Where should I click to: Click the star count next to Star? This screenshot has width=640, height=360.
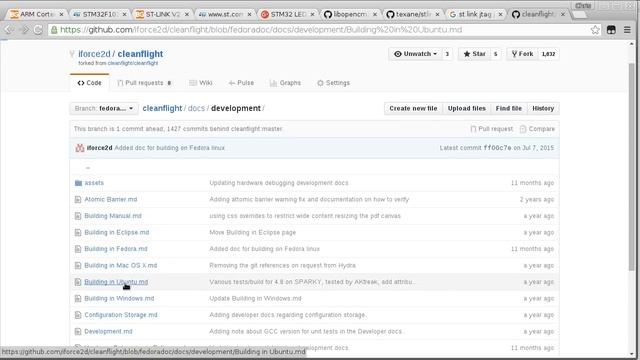tap(496, 54)
